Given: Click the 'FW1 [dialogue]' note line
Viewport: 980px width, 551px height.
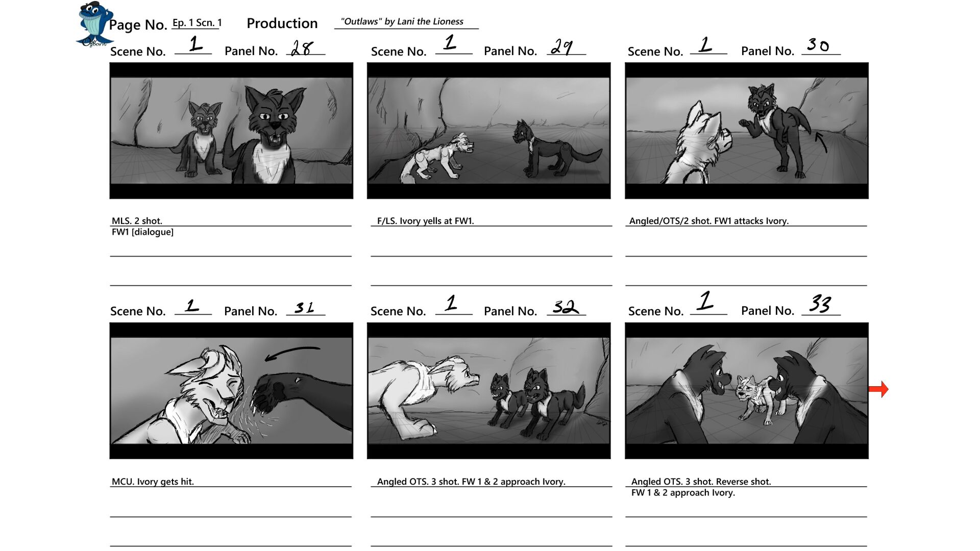Looking at the screenshot, I should tap(142, 232).
